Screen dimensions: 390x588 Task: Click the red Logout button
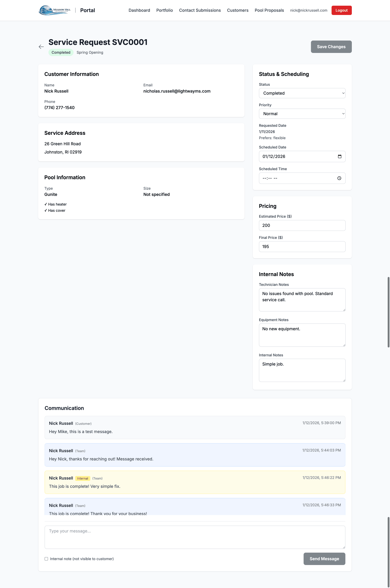coord(341,10)
